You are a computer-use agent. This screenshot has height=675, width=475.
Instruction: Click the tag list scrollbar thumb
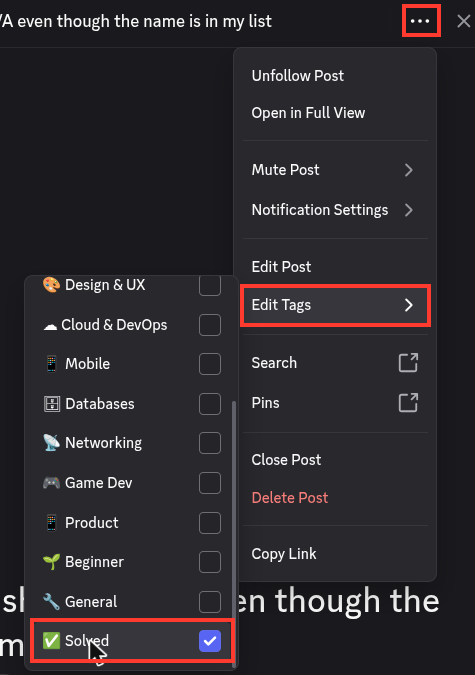(x=234, y=534)
